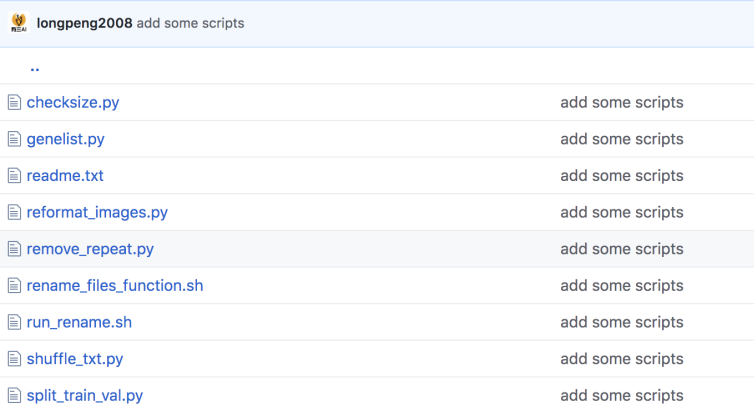Open the longpeng2008 user avatar
Image resolution: width=754 pixels, height=413 pixels.
coord(19,23)
